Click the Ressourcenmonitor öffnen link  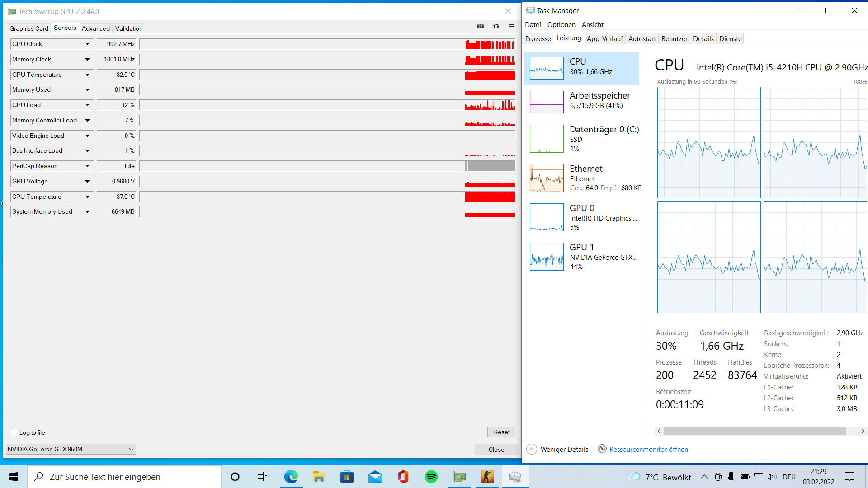click(648, 449)
